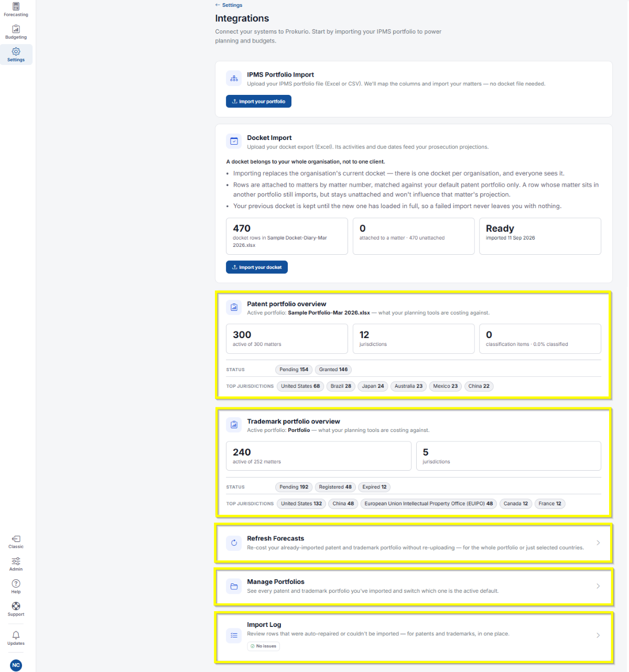629x672 pixels.
Task: Click the Granted 146 status chip
Action: click(x=333, y=370)
